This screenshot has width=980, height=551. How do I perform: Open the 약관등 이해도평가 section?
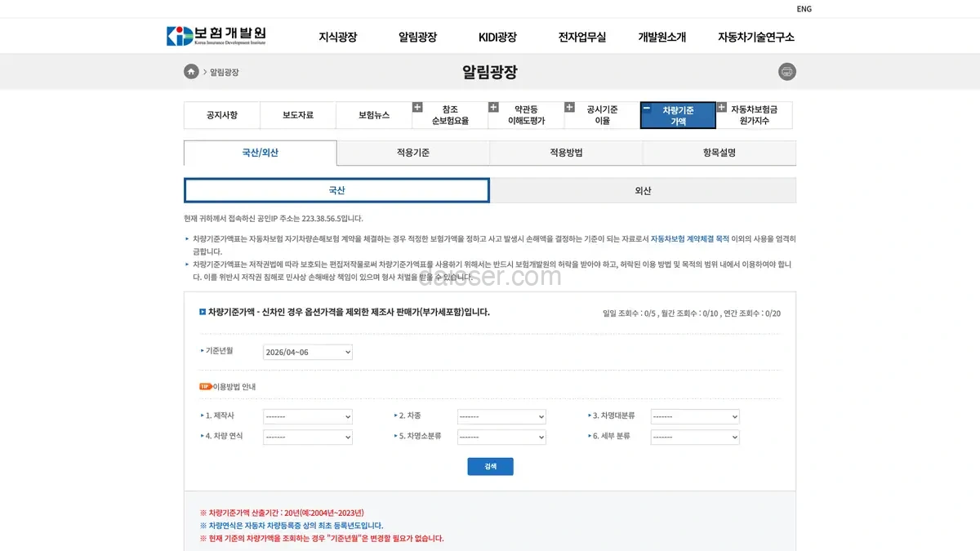(x=527, y=115)
